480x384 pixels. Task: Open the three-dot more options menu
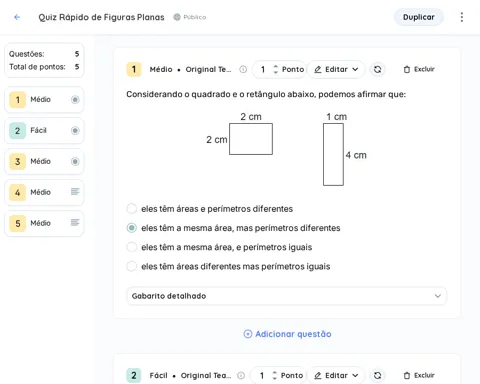(x=462, y=17)
